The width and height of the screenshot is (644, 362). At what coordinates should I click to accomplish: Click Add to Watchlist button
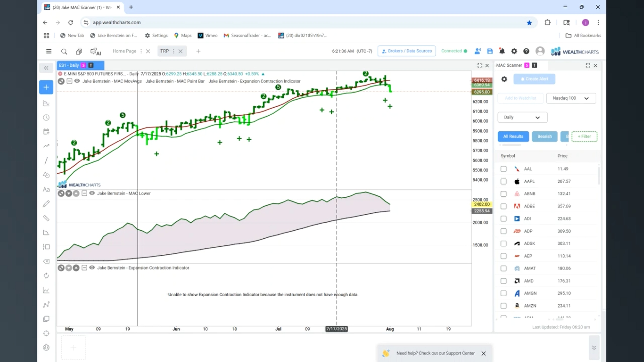click(x=520, y=98)
